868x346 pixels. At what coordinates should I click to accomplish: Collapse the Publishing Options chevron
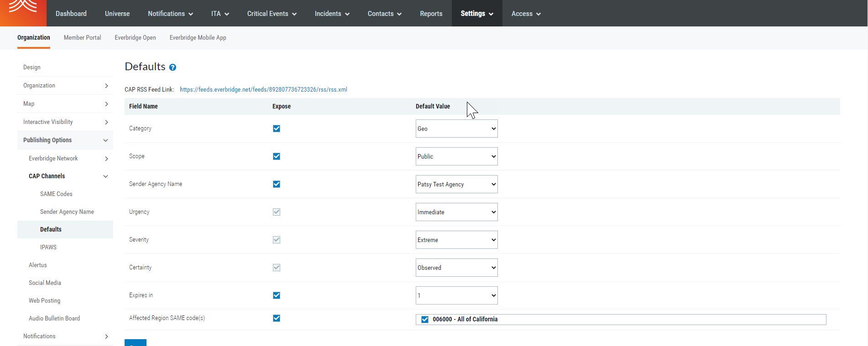pos(105,140)
